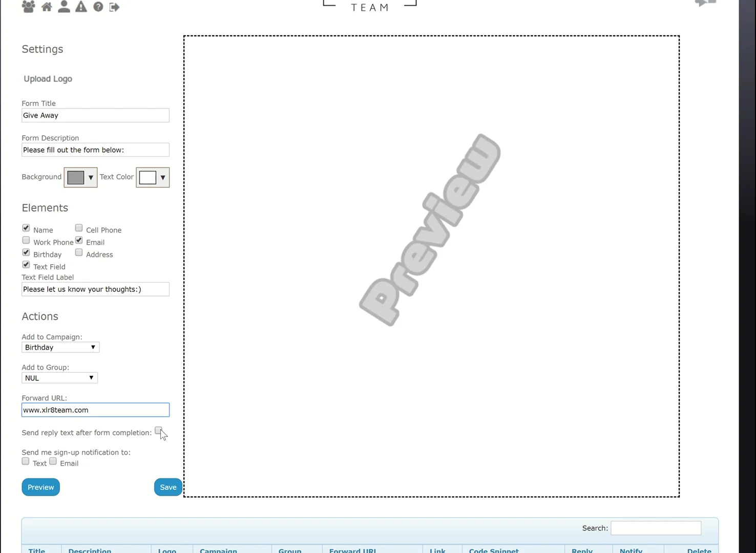Viewport: 756px width, 553px height.
Task: Uncheck the Name element checkbox
Action: point(26,228)
